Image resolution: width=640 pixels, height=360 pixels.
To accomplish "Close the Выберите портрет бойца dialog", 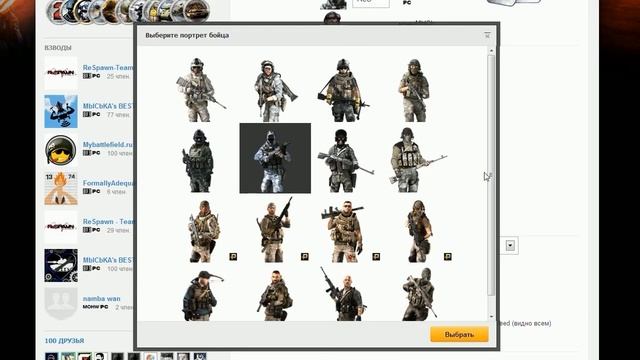I will [x=487, y=36].
